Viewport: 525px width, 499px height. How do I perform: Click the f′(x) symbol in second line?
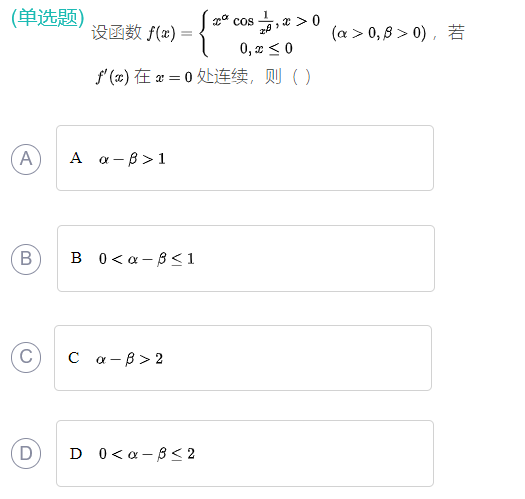[112, 77]
